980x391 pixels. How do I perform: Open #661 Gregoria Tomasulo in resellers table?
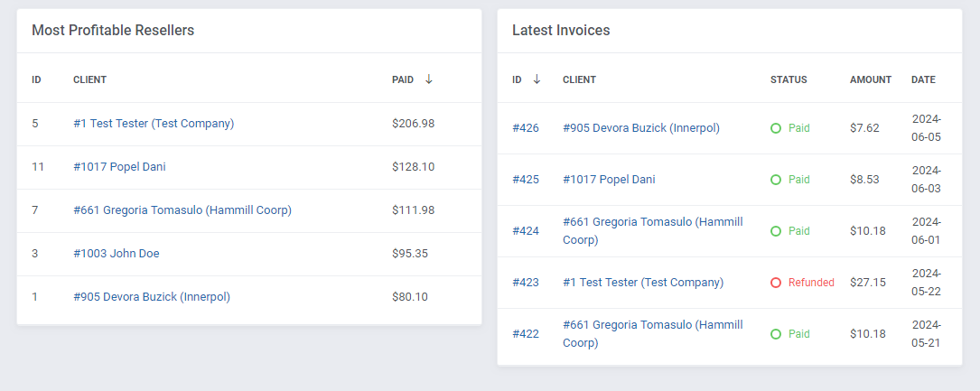pyautogui.click(x=182, y=210)
